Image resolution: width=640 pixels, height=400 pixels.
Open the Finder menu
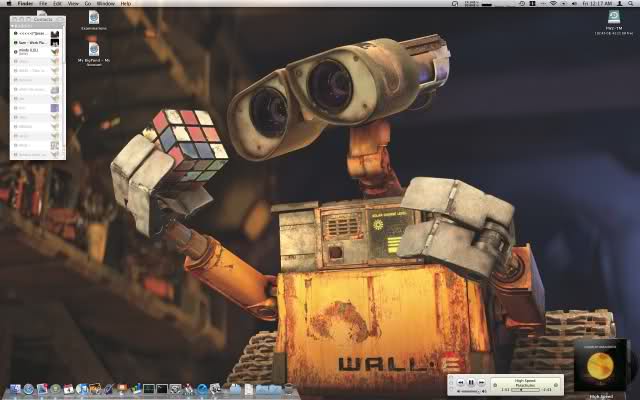point(25,3)
